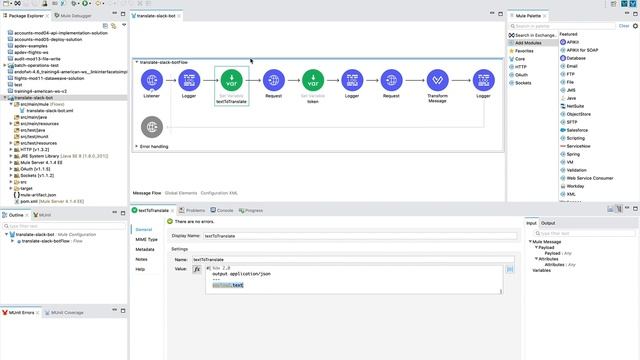Switch to Output metadata tab
Viewport: 640px width, 360px height.
click(548, 223)
